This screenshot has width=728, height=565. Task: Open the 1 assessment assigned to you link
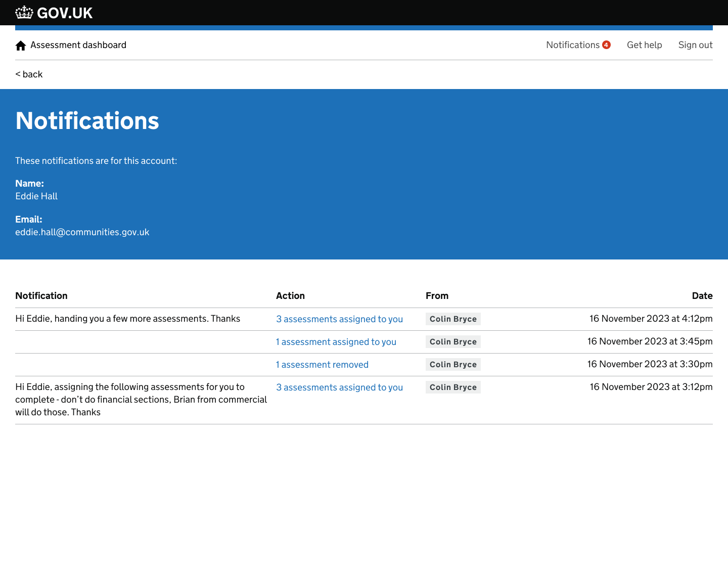336,342
